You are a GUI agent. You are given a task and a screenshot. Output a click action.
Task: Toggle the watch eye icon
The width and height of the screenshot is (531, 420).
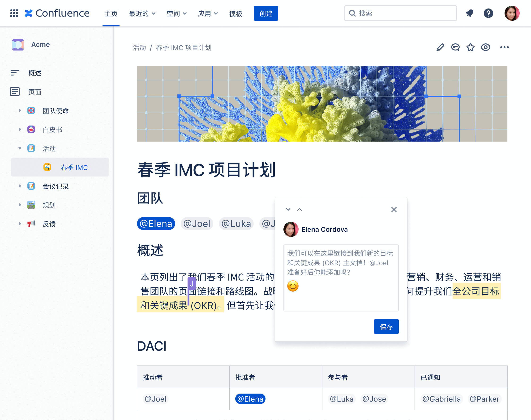pos(485,47)
